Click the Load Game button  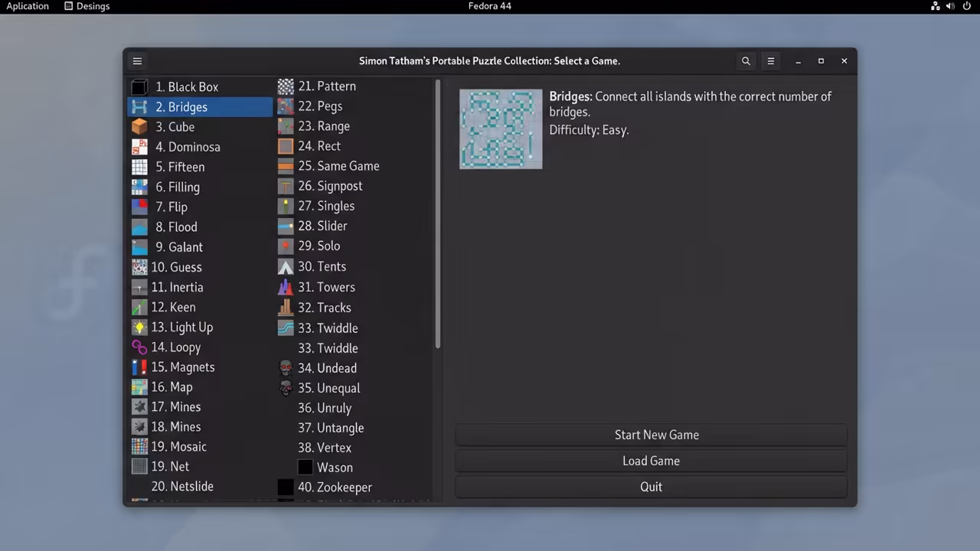(x=652, y=461)
